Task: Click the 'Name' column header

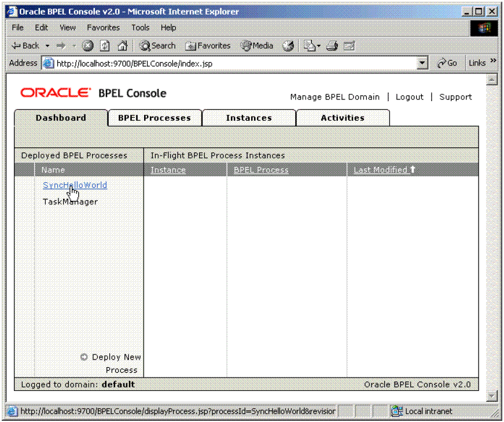Action: (x=53, y=170)
